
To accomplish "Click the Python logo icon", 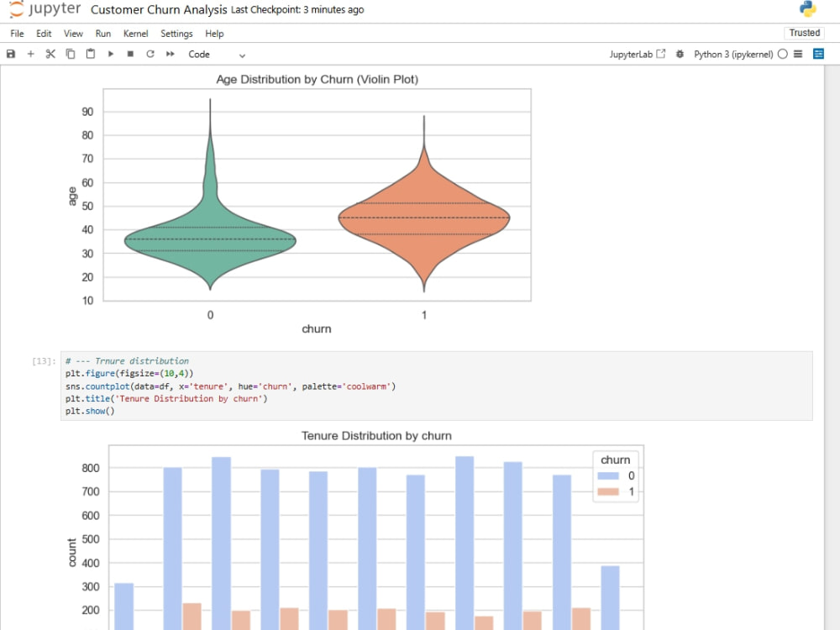I will [807, 9].
